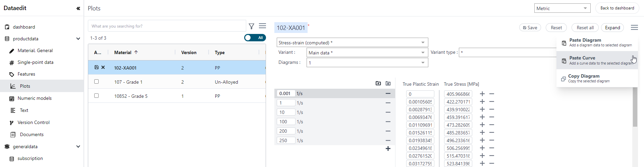The height and width of the screenshot is (167, 644).
Task: Add a new strain rate curve
Action: [x=388, y=149]
